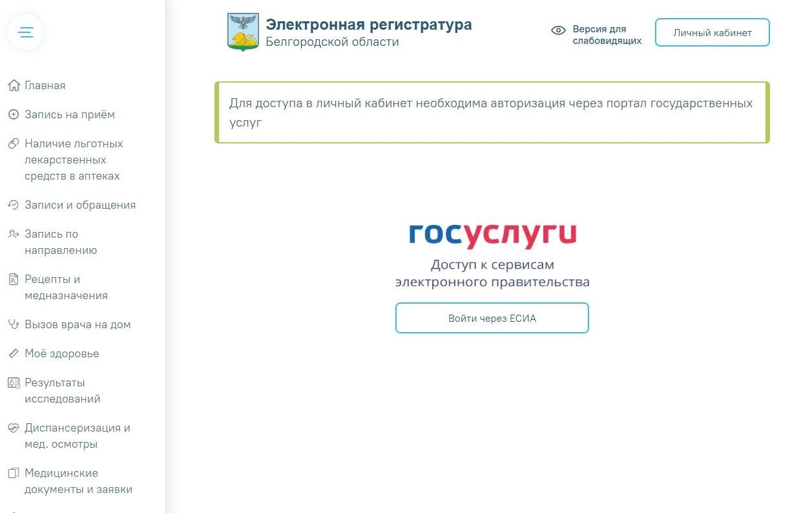Image resolution: width=812 pixels, height=513 pixels.
Task: Click the Рецепты и медназначения document icon
Action: pyautogui.click(x=14, y=280)
